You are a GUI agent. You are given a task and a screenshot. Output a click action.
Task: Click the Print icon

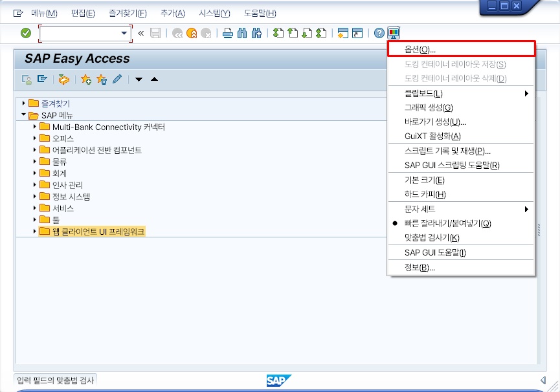pos(228,33)
